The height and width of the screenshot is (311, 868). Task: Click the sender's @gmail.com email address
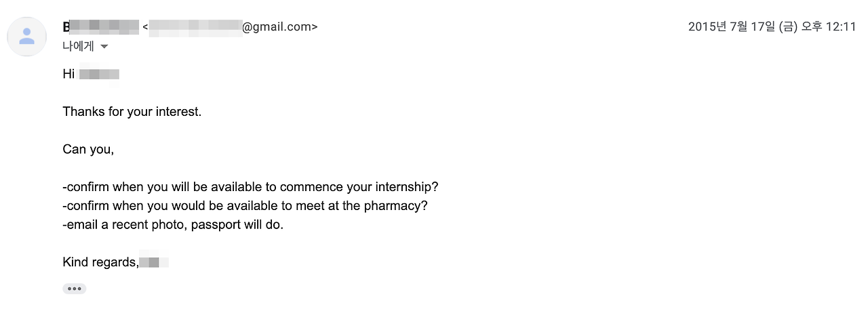pos(231,27)
